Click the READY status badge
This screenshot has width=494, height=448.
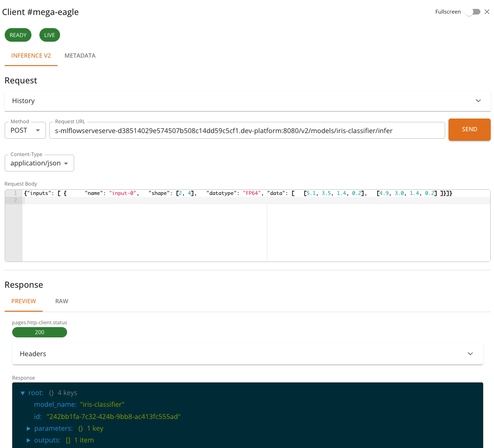(18, 35)
